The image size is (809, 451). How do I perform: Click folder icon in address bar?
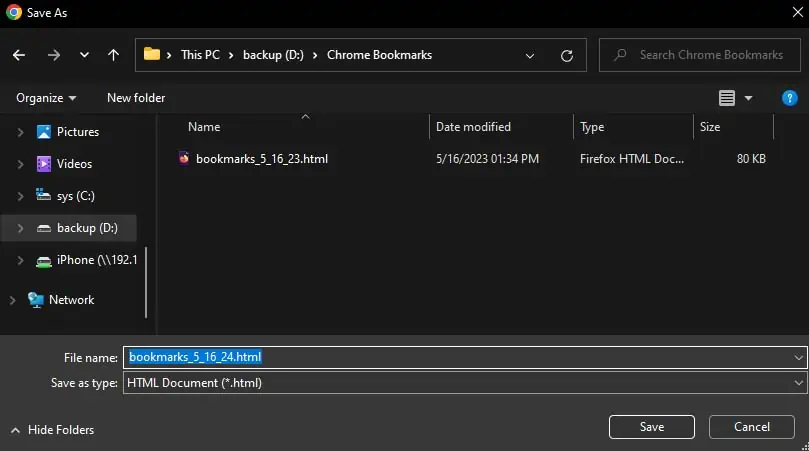coord(152,54)
